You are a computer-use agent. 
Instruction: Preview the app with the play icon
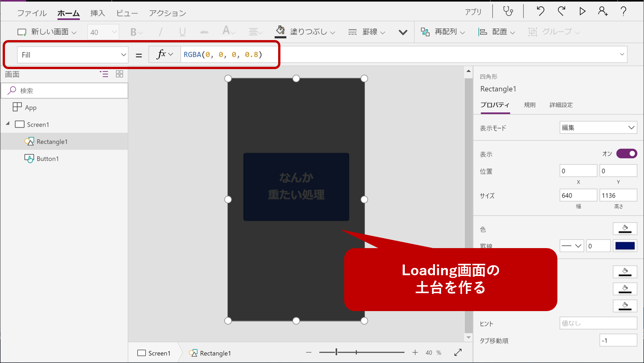(583, 11)
